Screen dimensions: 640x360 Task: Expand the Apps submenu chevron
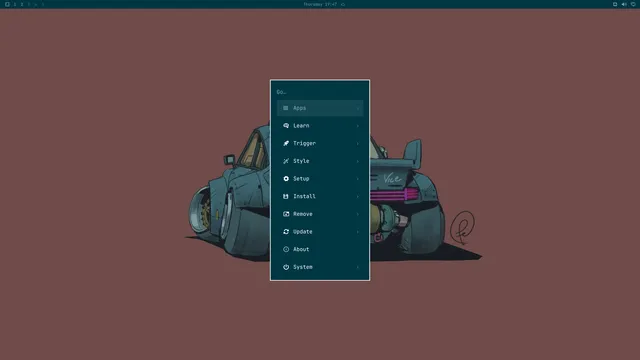click(x=358, y=108)
